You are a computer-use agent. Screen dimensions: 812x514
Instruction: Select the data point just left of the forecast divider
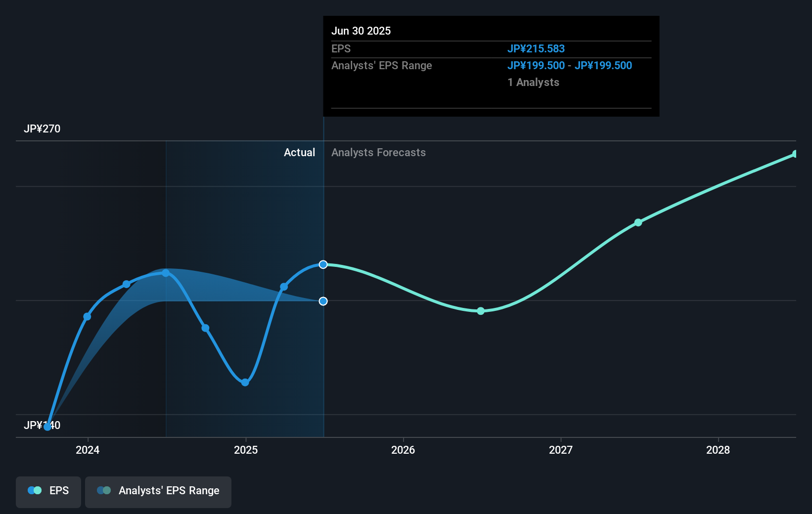284,287
